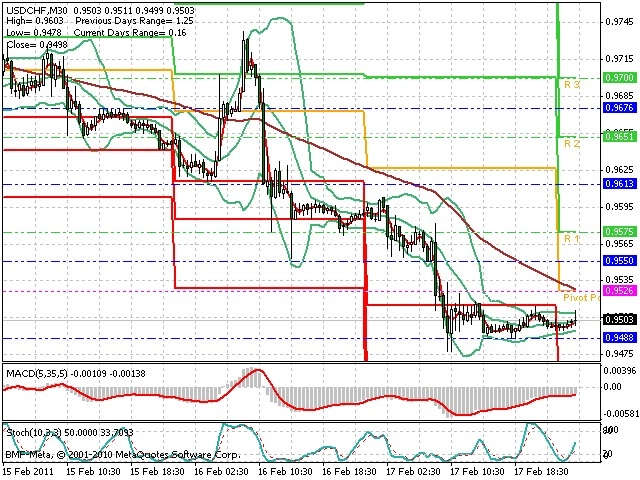Click the 17 Feb 02:30 time marker
Screen dimensions: 640x480
tap(413, 472)
